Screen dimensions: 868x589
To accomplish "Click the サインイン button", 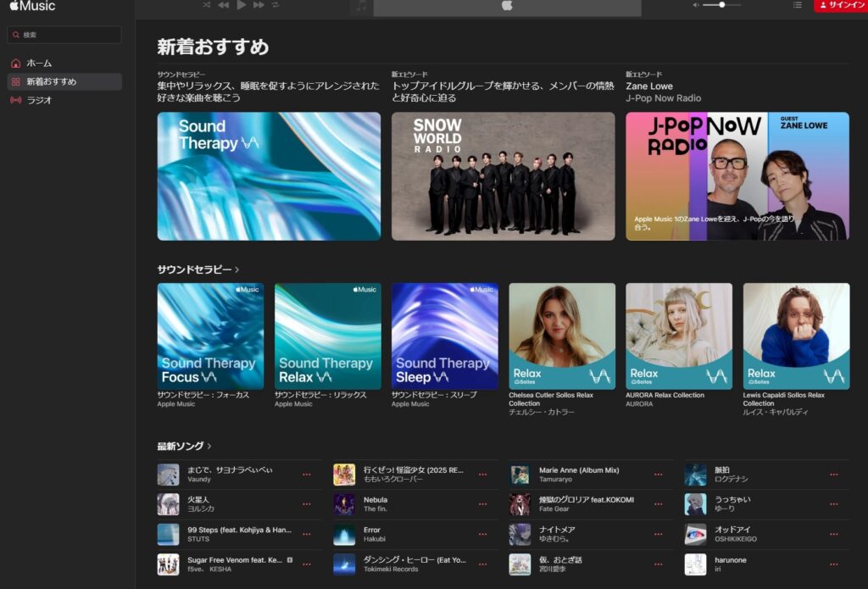I will click(x=841, y=5).
